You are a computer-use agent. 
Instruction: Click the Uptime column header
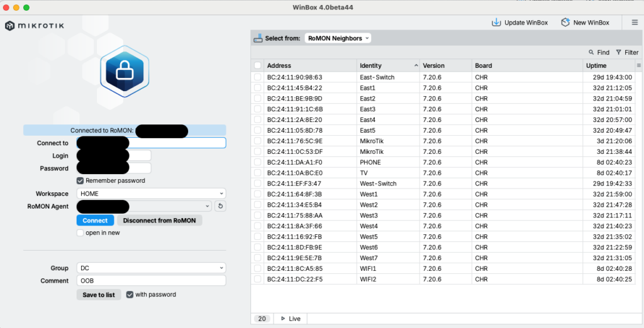point(608,65)
